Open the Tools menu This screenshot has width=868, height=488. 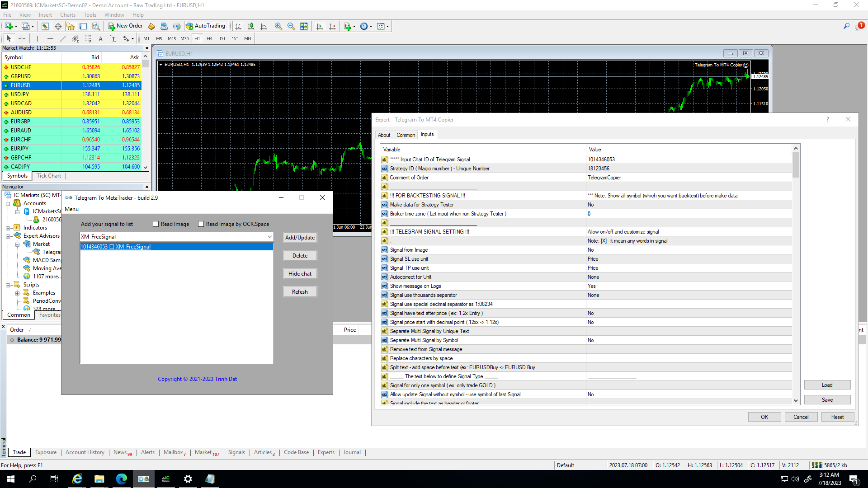[90, 15]
